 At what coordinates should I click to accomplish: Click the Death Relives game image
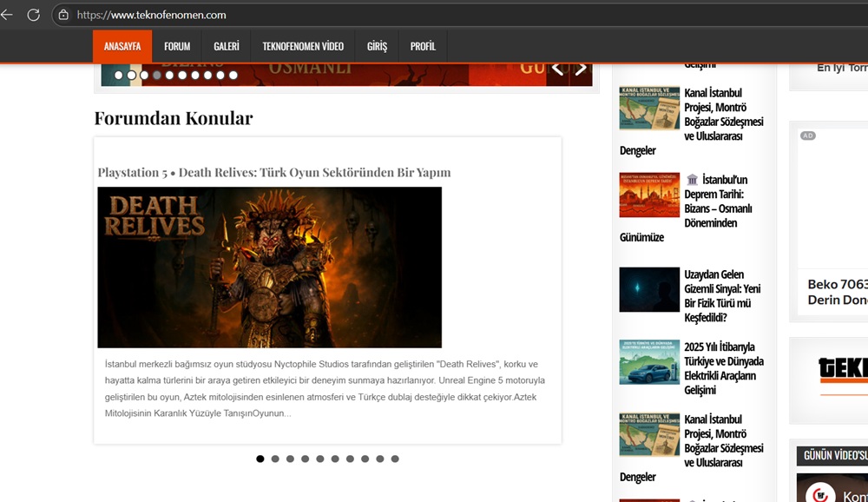(270, 268)
